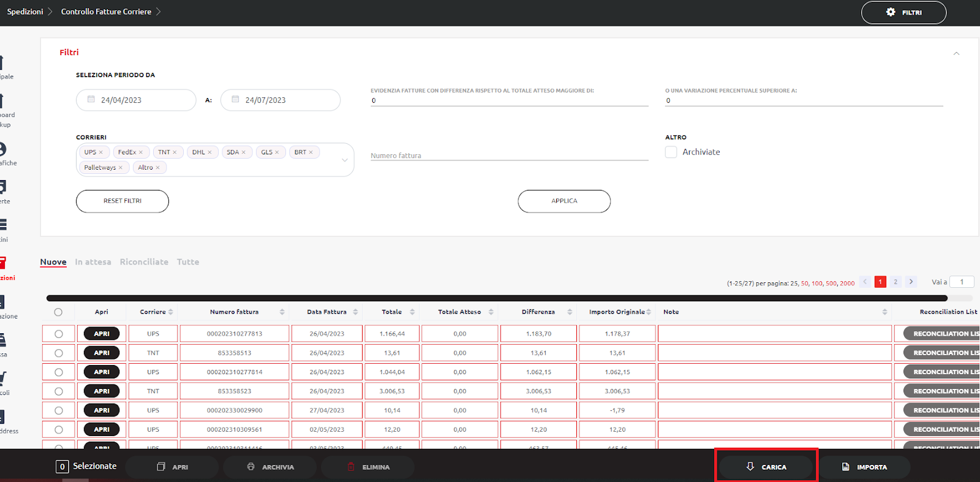Click the Archivia button in bottom bar

tap(270, 467)
